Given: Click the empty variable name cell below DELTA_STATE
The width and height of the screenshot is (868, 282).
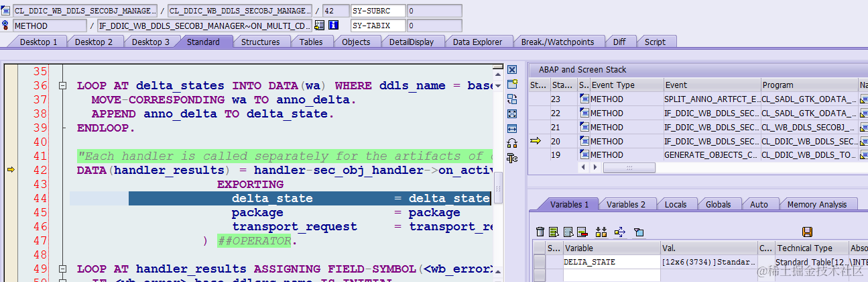Looking at the screenshot, I should [x=611, y=275].
